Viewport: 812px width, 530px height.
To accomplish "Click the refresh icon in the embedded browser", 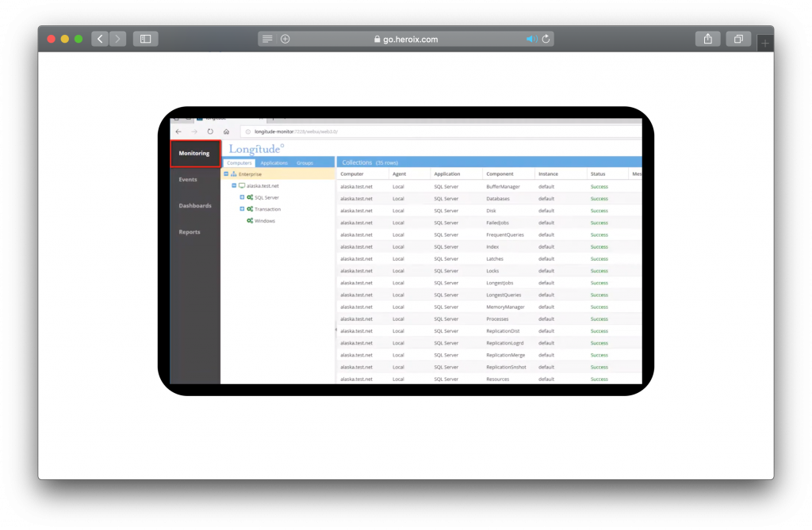I will tap(210, 132).
